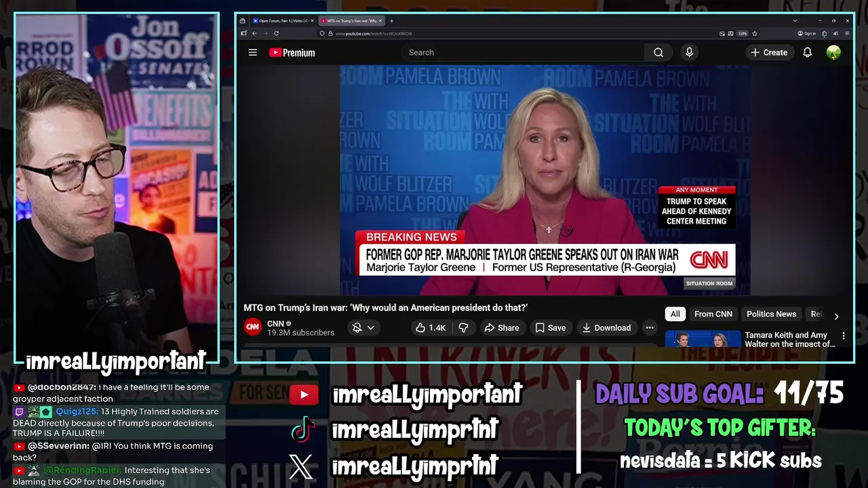The width and height of the screenshot is (868, 488).
Task: Expand the subscription notification dropdown chevron
Action: pos(370,327)
